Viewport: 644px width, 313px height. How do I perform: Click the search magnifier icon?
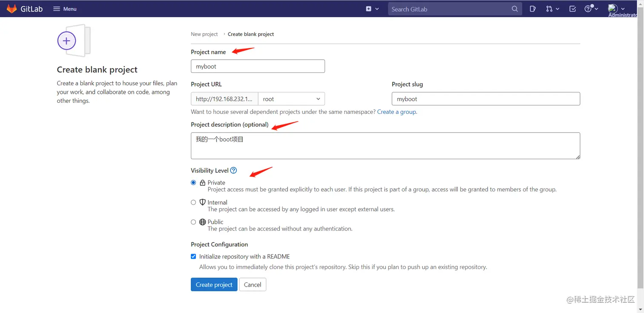pyautogui.click(x=515, y=9)
